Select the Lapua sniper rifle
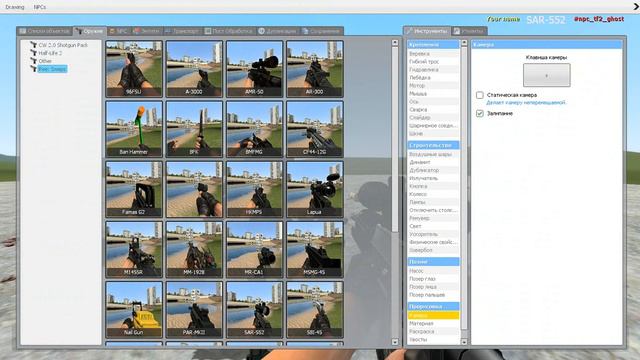Viewport: 640px width, 360px height. click(x=315, y=189)
